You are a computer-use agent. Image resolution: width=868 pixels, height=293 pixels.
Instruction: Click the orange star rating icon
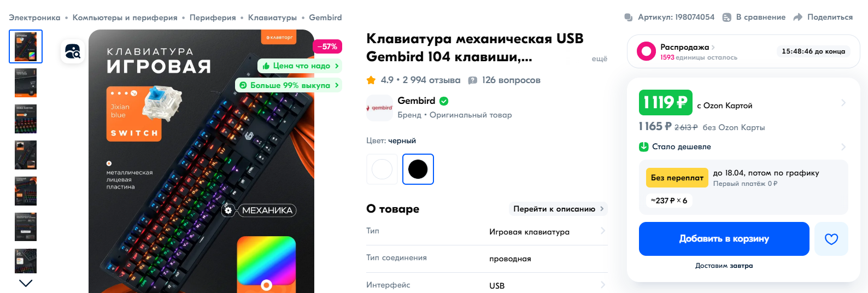pyautogui.click(x=371, y=80)
